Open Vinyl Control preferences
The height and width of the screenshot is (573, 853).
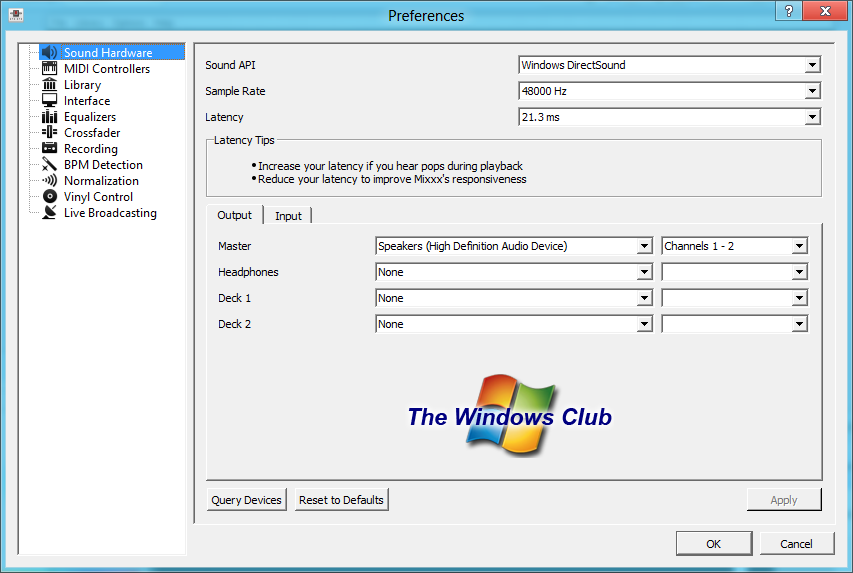tap(98, 196)
